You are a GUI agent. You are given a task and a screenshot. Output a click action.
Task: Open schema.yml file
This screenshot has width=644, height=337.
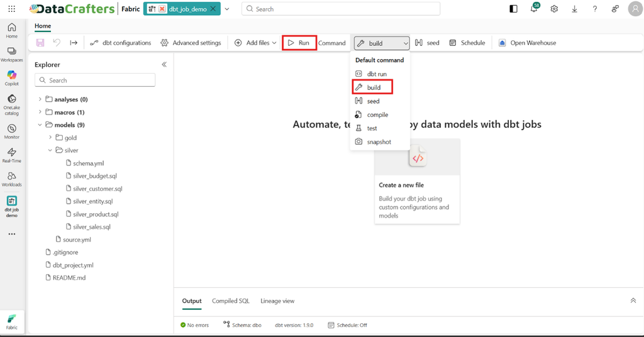85,163
